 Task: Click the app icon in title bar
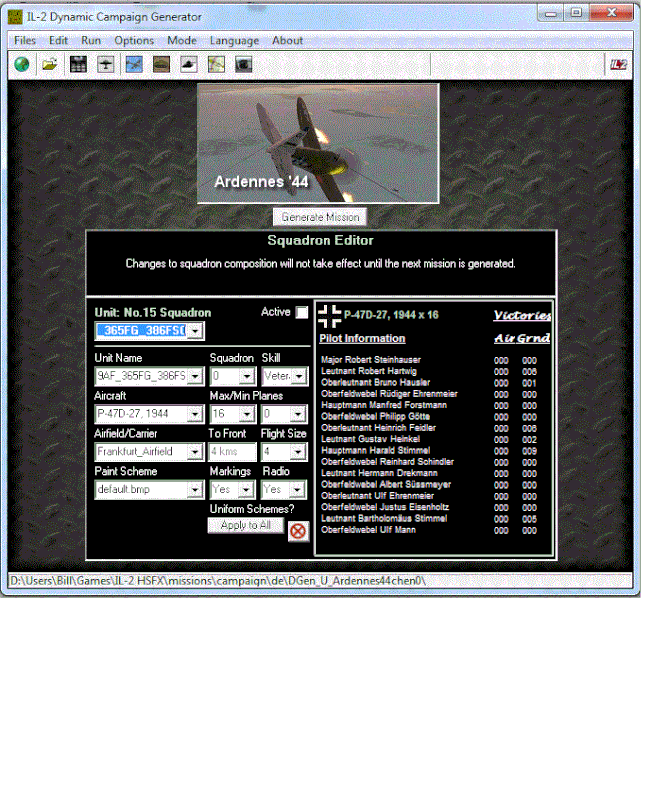[x=15, y=17]
